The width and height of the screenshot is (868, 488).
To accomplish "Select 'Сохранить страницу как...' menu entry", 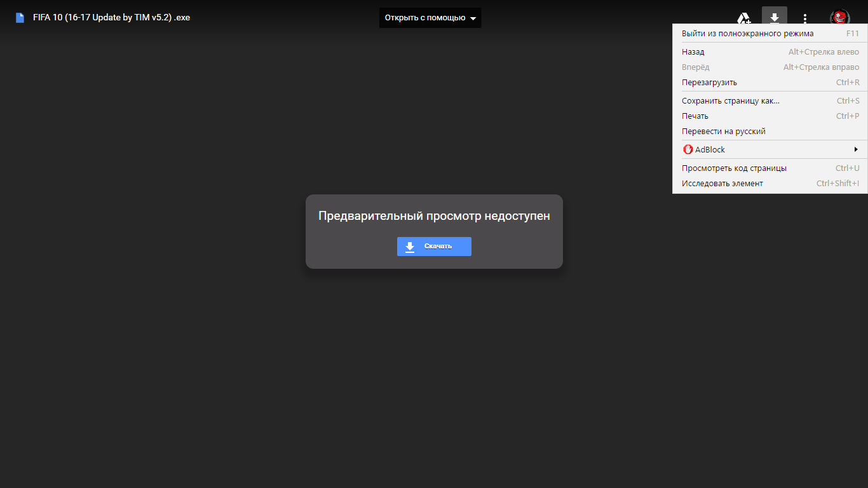I will 770,101.
